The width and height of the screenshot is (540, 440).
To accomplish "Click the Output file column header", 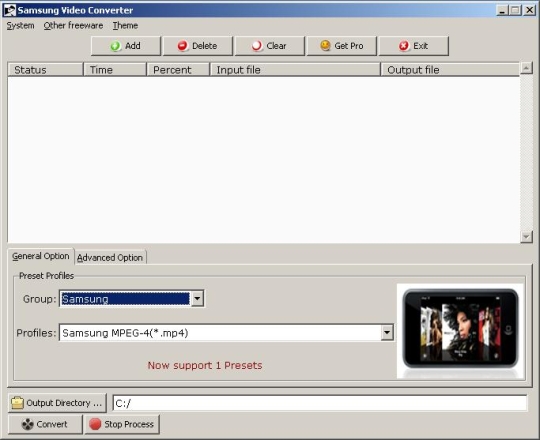I will coord(450,70).
